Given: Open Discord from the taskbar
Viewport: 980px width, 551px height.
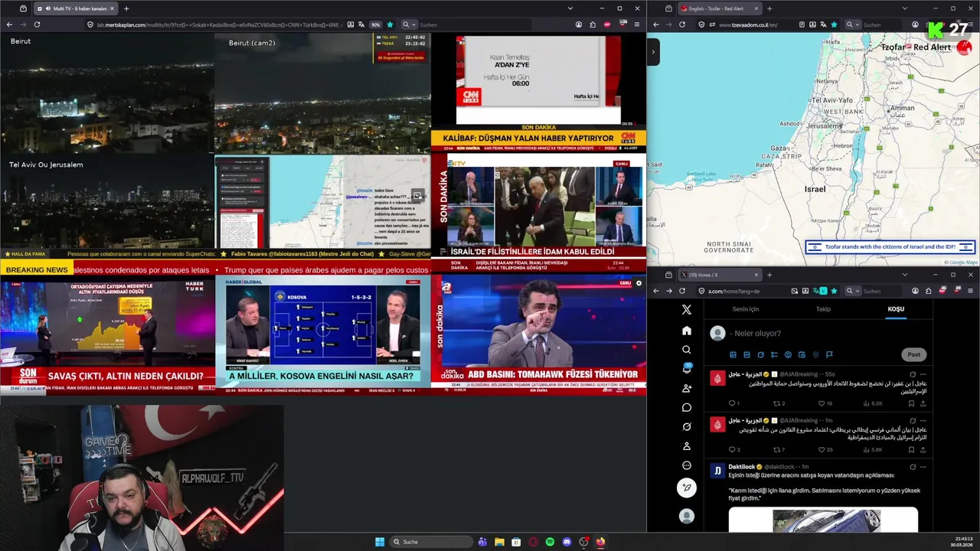Looking at the screenshot, I should [567, 542].
